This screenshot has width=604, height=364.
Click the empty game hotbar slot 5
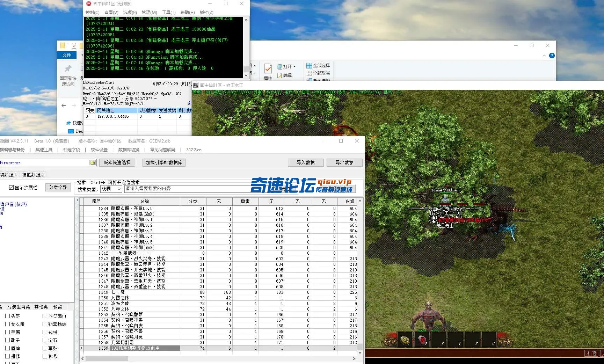click(473, 340)
